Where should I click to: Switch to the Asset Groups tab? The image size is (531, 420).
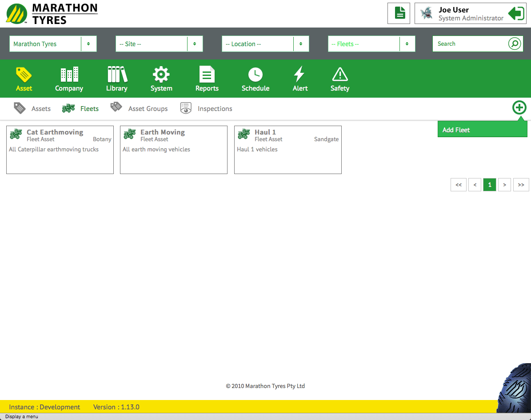pyautogui.click(x=148, y=109)
